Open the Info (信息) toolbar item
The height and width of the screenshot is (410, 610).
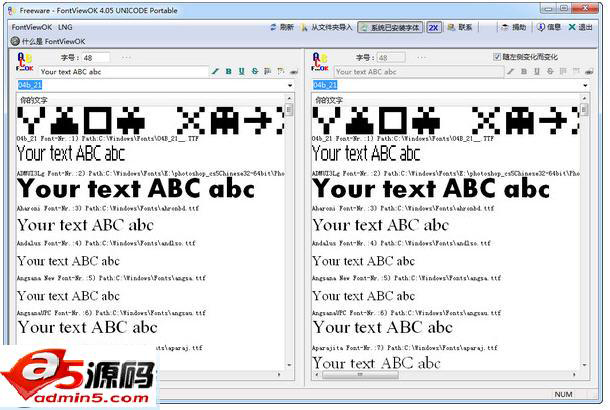click(549, 27)
